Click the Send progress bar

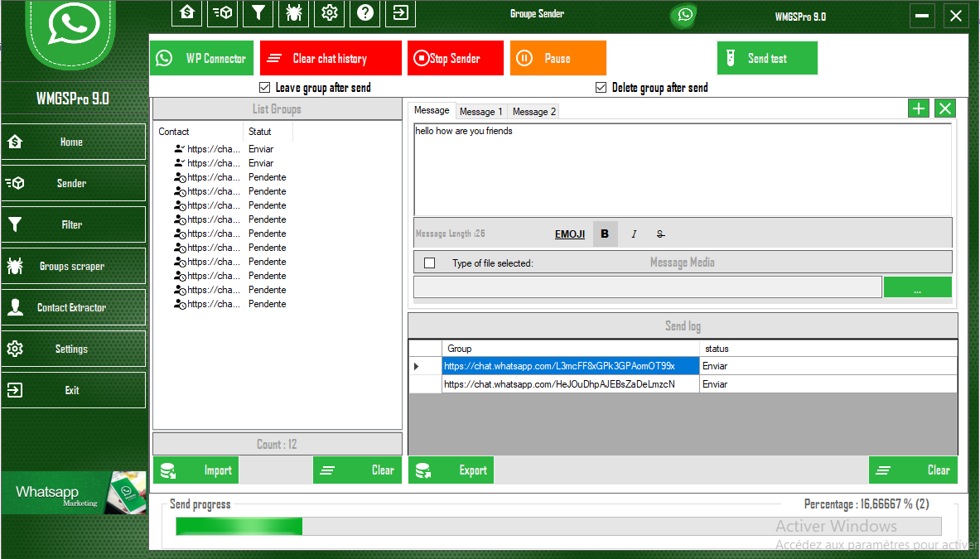click(x=558, y=526)
